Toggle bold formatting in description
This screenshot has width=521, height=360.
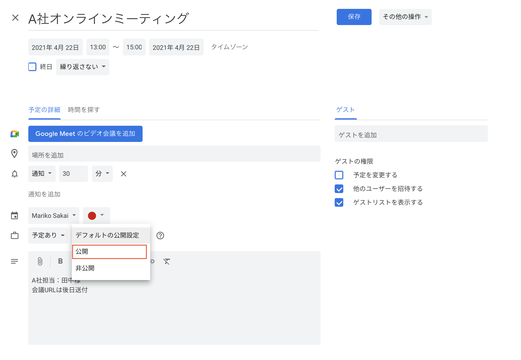60,261
